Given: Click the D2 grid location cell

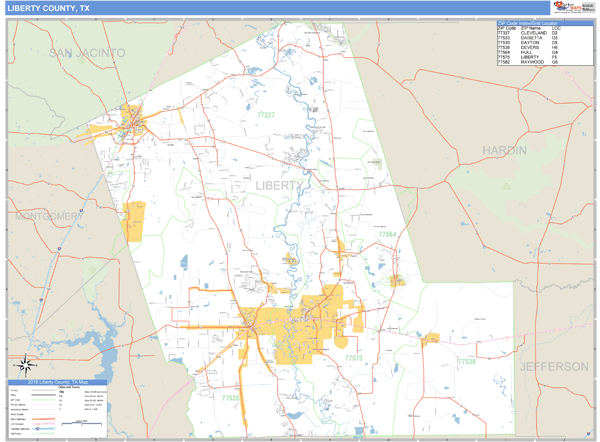Looking at the screenshot, I should (555, 33).
